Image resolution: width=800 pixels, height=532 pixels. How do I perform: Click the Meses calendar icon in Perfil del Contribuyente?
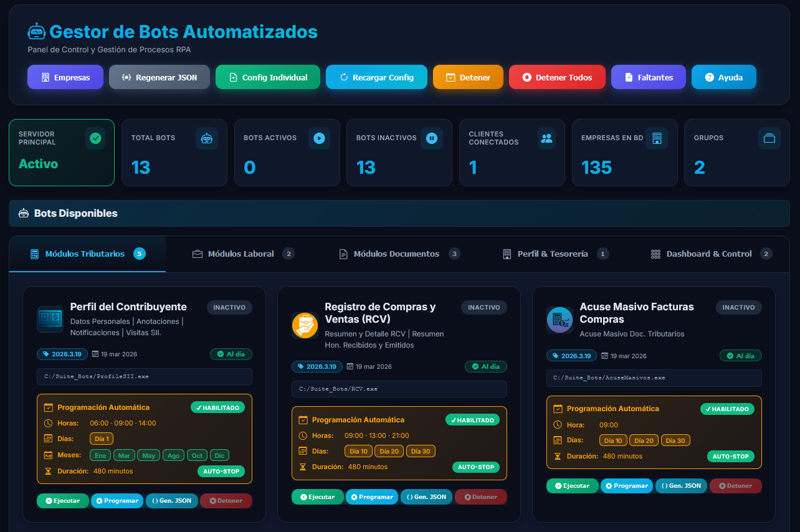49,455
